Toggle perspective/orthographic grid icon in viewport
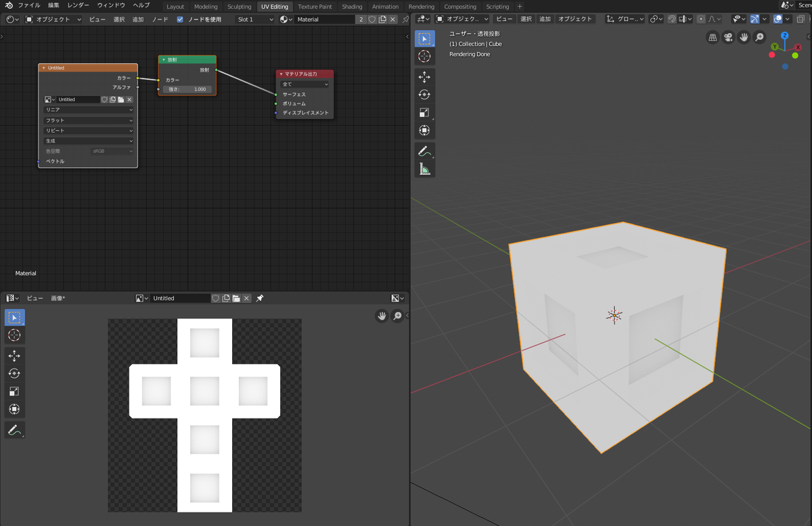Screen dimensions: 812x526 click(x=712, y=38)
